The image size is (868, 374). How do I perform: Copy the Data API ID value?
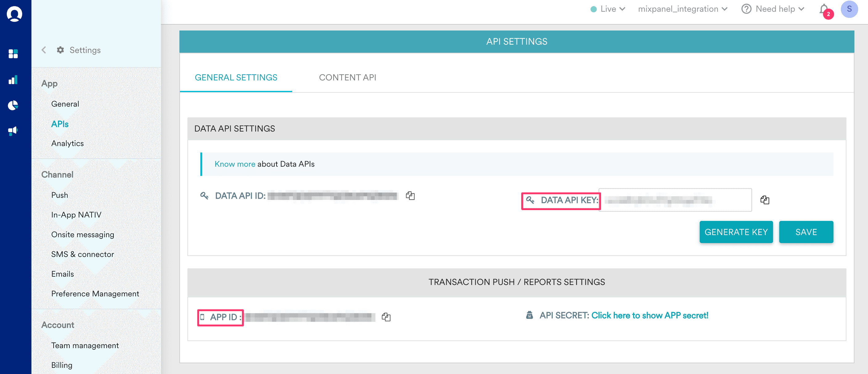pyautogui.click(x=410, y=196)
